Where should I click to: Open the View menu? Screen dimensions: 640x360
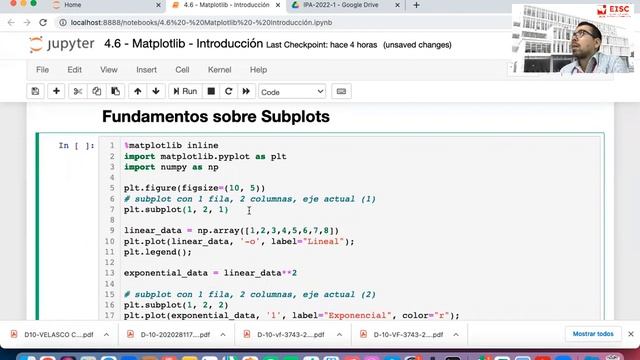(x=109, y=70)
